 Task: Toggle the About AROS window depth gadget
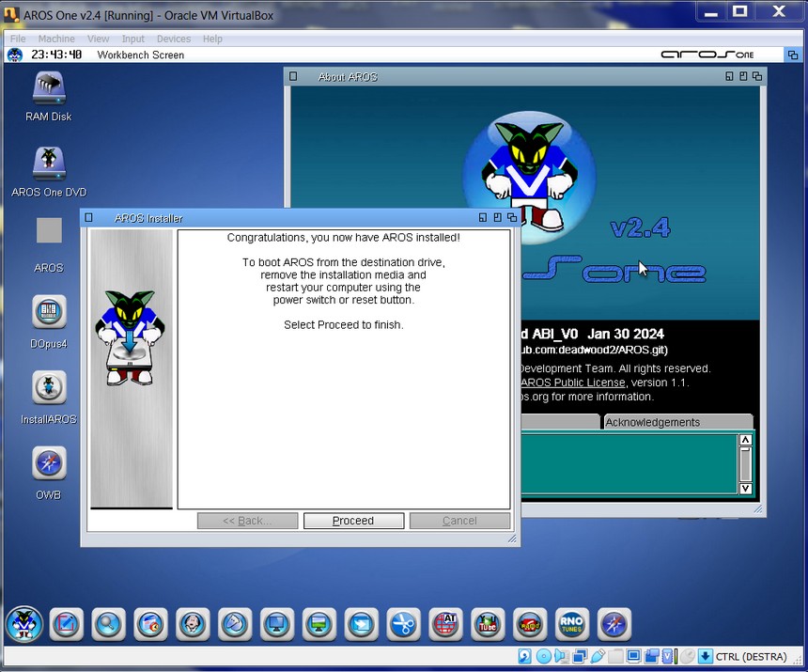(x=757, y=76)
